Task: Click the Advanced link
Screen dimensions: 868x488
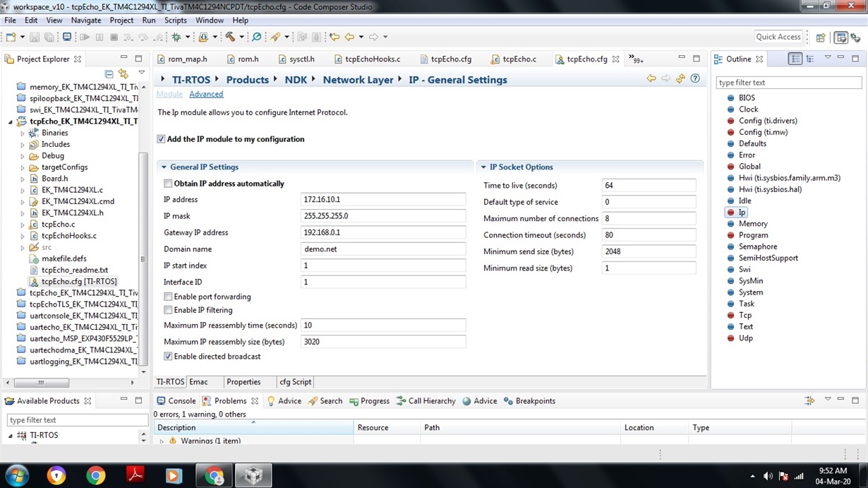Action: [x=206, y=94]
